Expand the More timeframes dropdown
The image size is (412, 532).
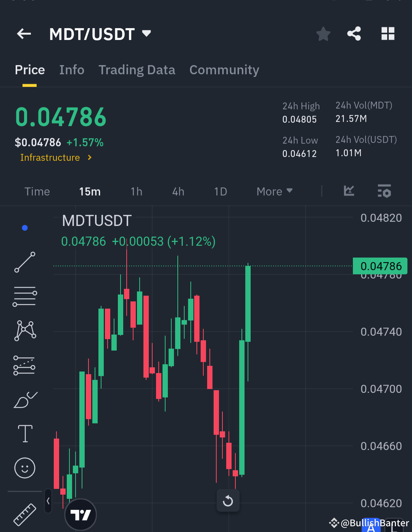[274, 191]
